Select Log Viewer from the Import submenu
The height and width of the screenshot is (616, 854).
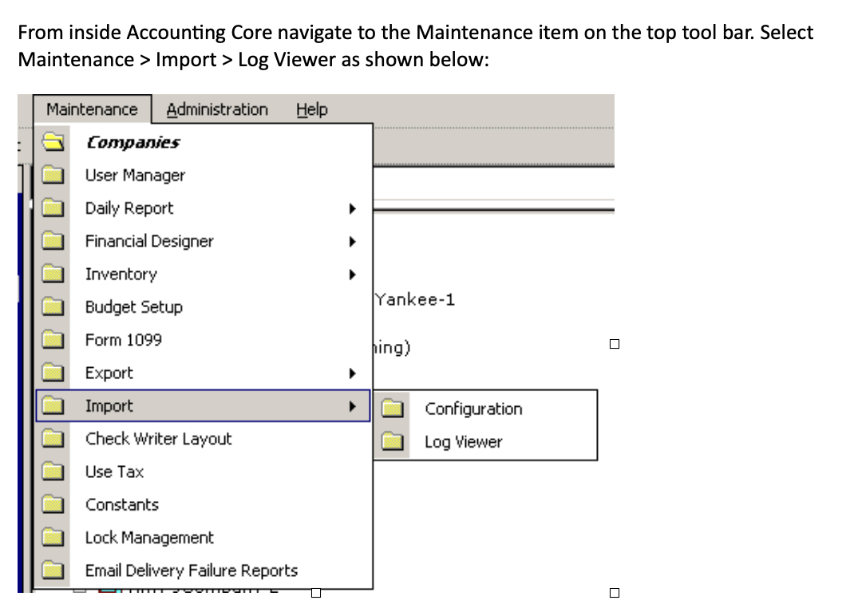tap(463, 442)
